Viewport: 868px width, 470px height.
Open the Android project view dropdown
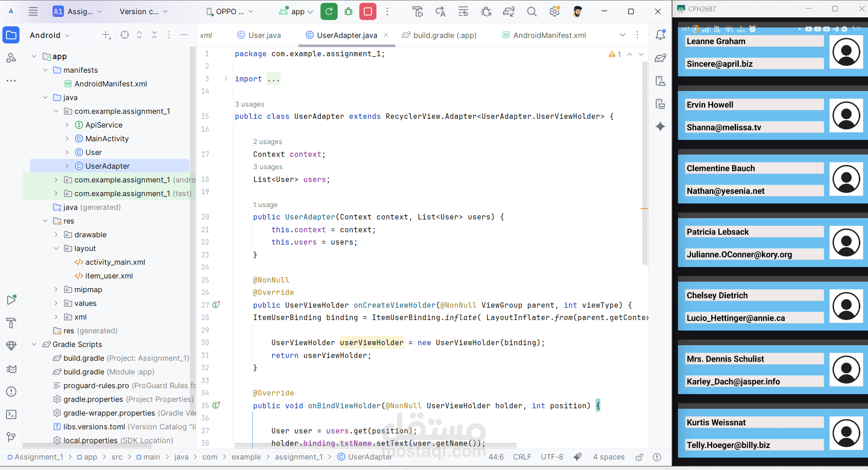tap(50, 35)
